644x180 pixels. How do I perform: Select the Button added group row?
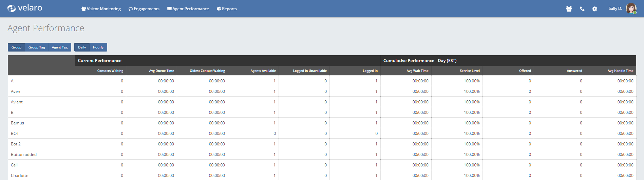tap(24, 155)
